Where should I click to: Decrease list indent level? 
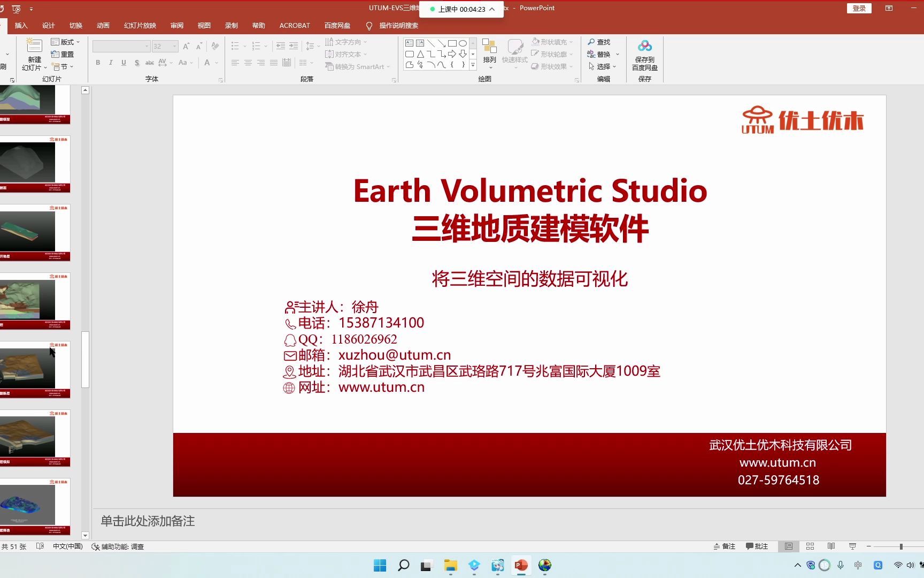pos(281,47)
